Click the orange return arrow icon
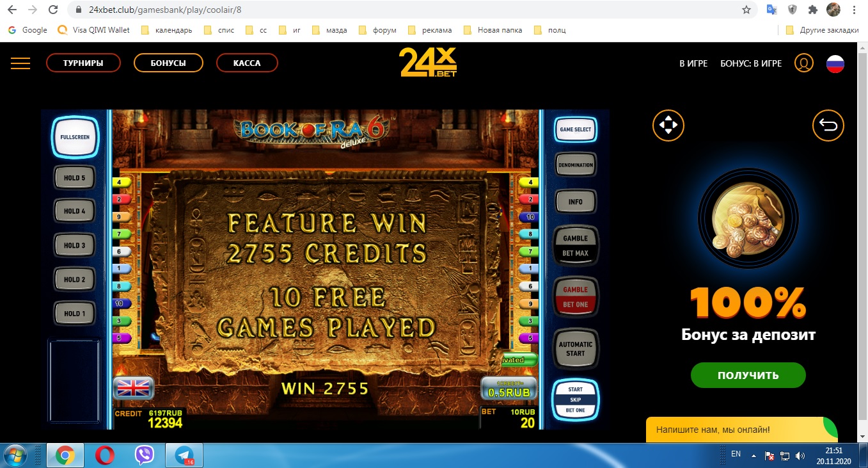Viewport: 868px width, 468px height. pos(828,125)
